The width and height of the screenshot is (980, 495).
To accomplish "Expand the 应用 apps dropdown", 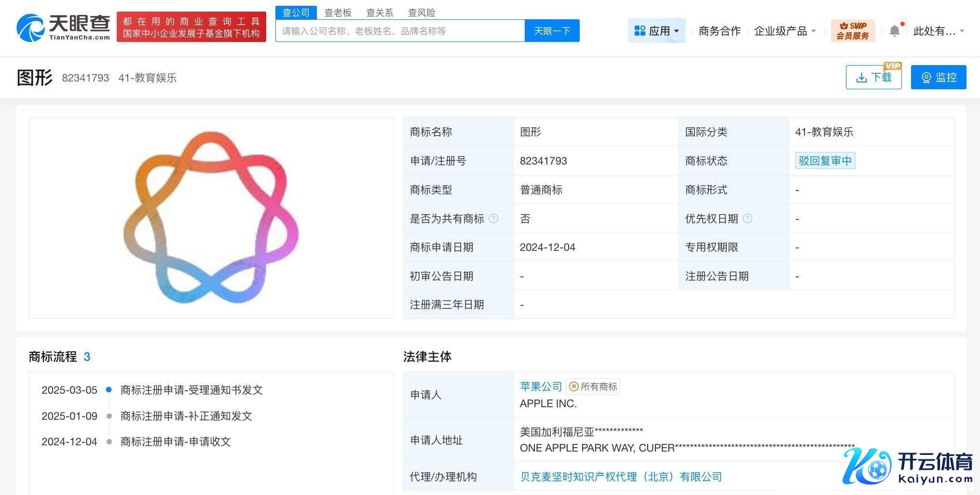I will (x=656, y=31).
